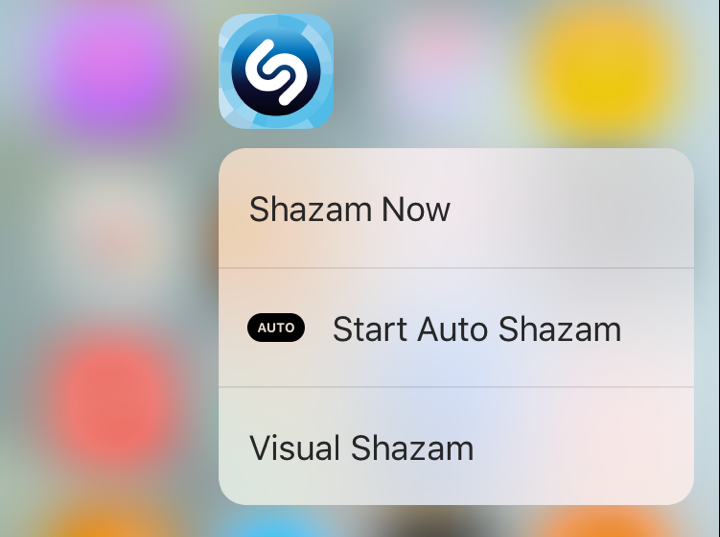This screenshot has height=537, width=720.
Task: Click empty space right of Shazam Now text
Action: click(x=569, y=209)
